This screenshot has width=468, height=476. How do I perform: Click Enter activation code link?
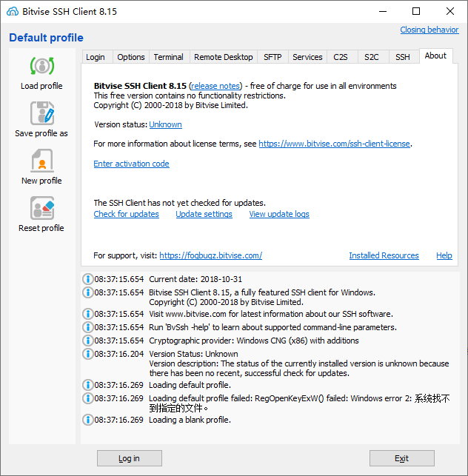pos(131,164)
